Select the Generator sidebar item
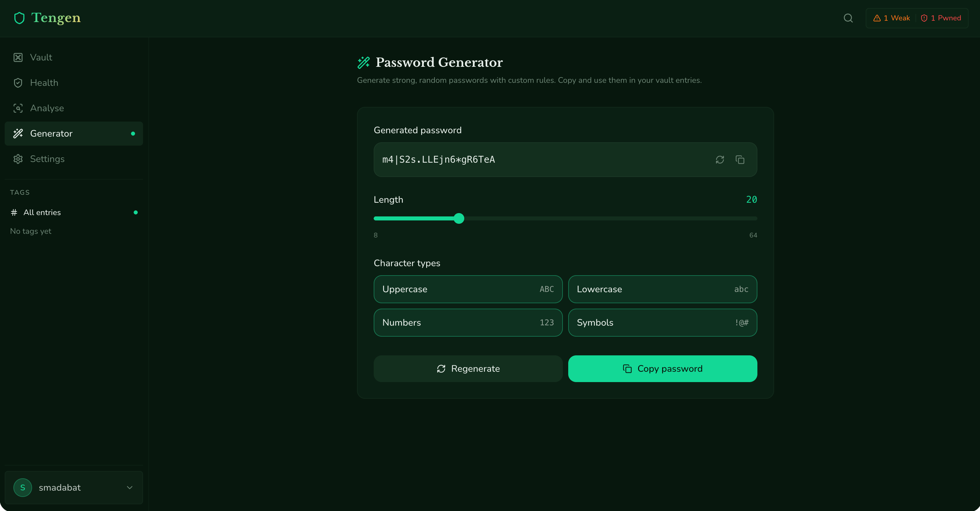 coord(74,134)
